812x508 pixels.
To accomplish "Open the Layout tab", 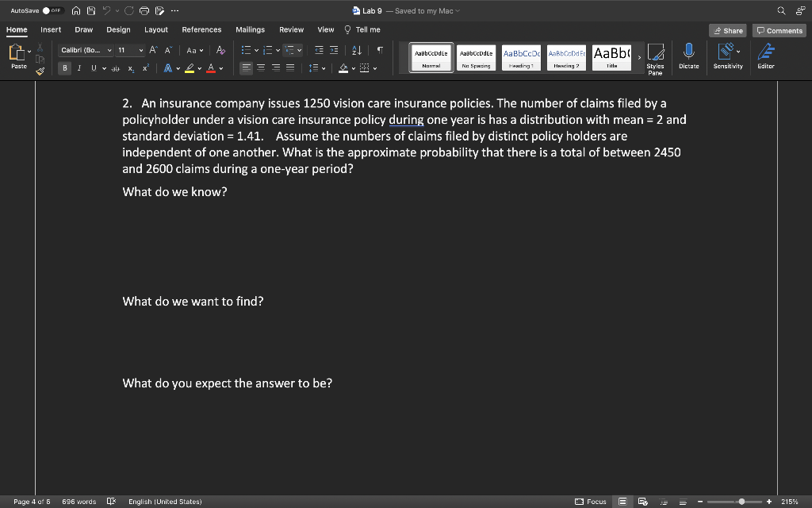I will click(x=156, y=29).
